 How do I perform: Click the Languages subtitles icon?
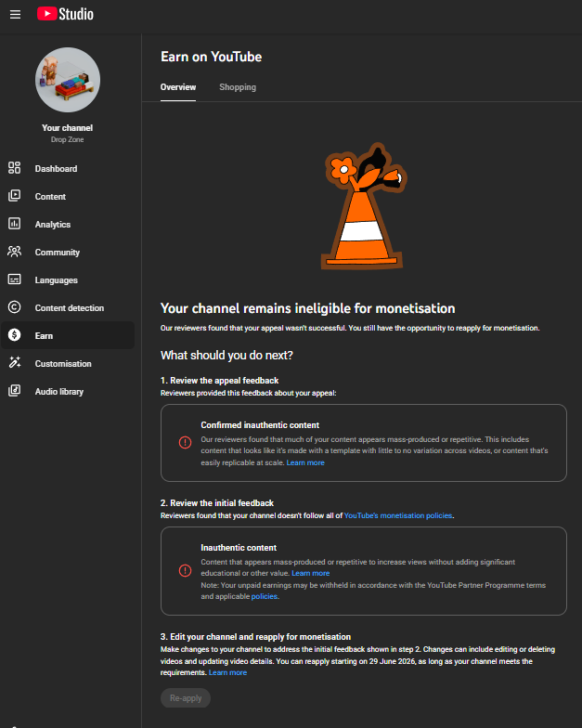point(15,279)
